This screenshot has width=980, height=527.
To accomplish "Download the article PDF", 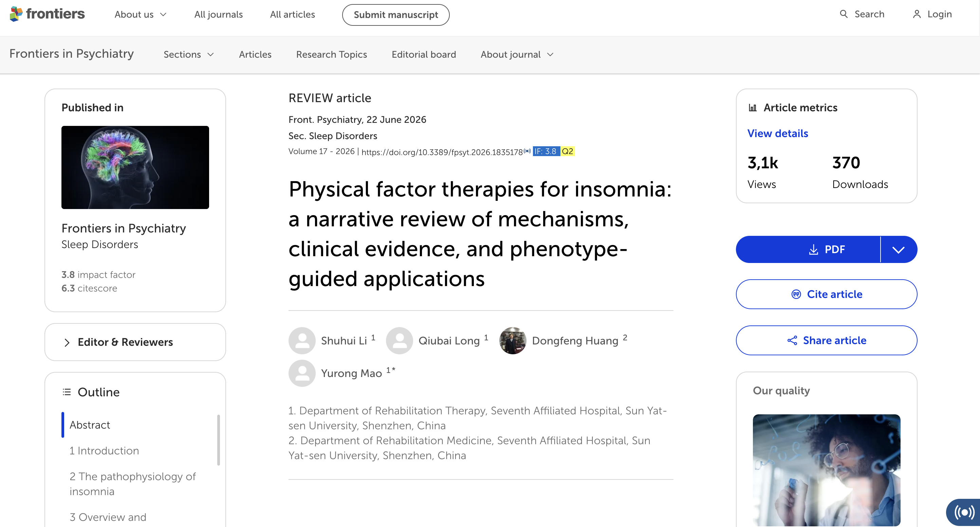I will (808, 249).
